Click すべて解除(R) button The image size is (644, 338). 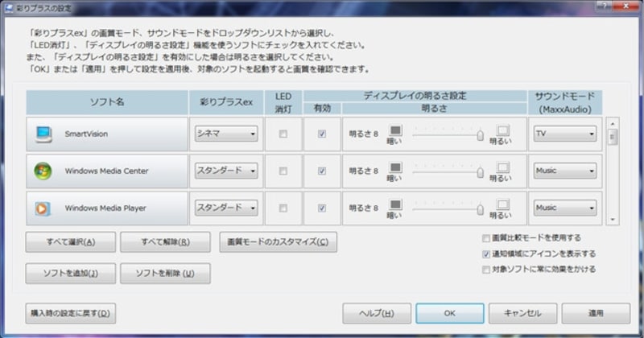166,242
